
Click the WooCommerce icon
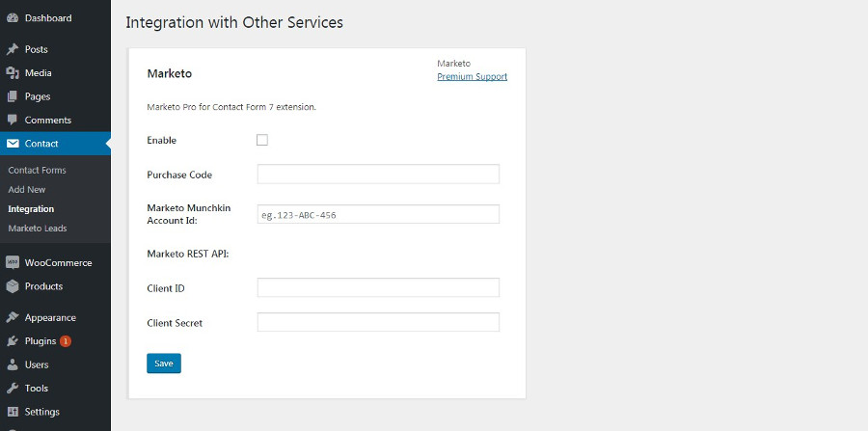pos(13,262)
